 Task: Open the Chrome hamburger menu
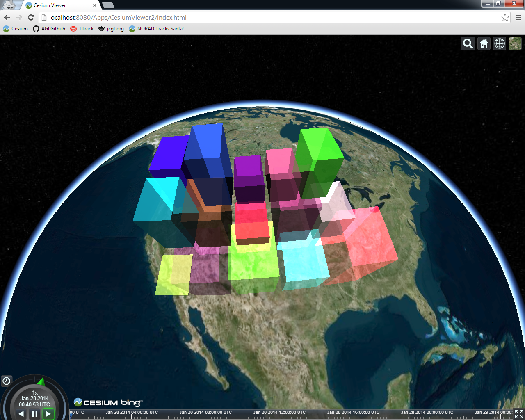click(518, 17)
